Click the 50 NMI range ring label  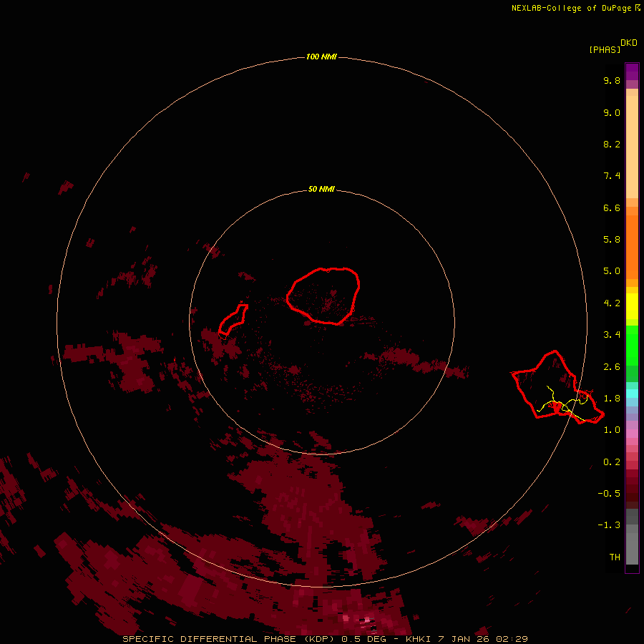[321, 189]
